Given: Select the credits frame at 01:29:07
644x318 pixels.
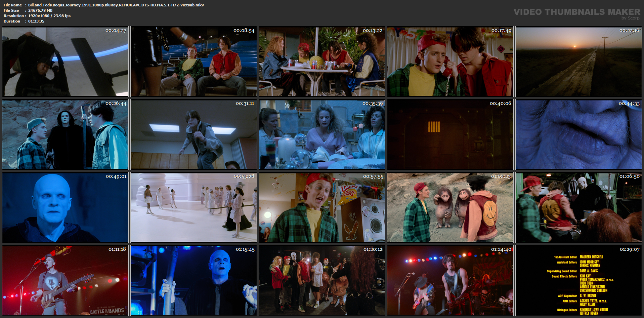Looking at the screenshot, I should click(x=579, y=280).
